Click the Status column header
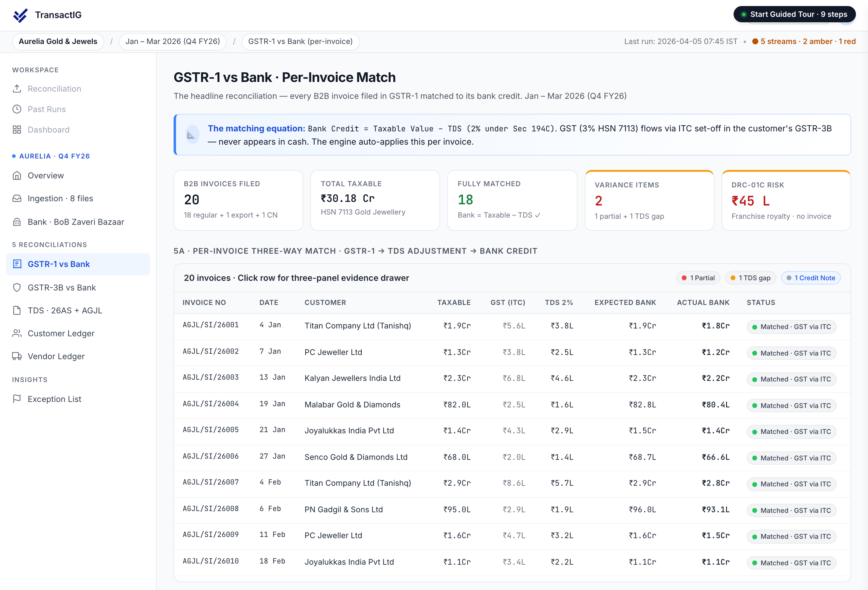Viewport: 868px width, 590px height. [x=761, y=303]
